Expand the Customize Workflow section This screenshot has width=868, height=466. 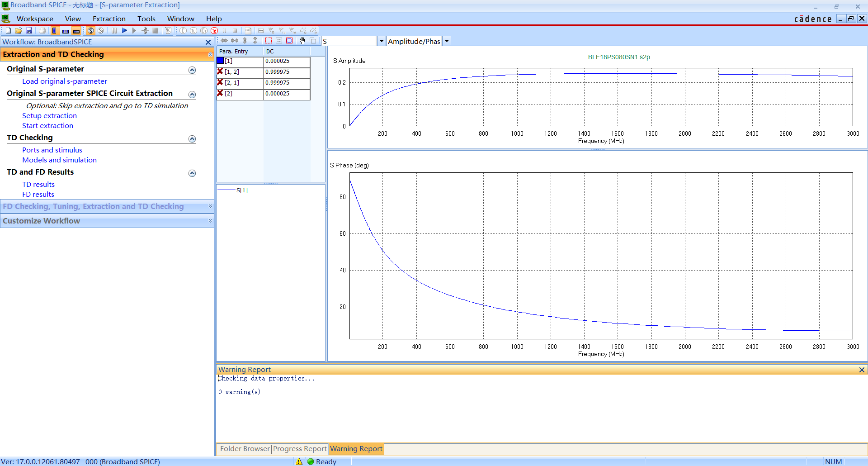point(210,221)
